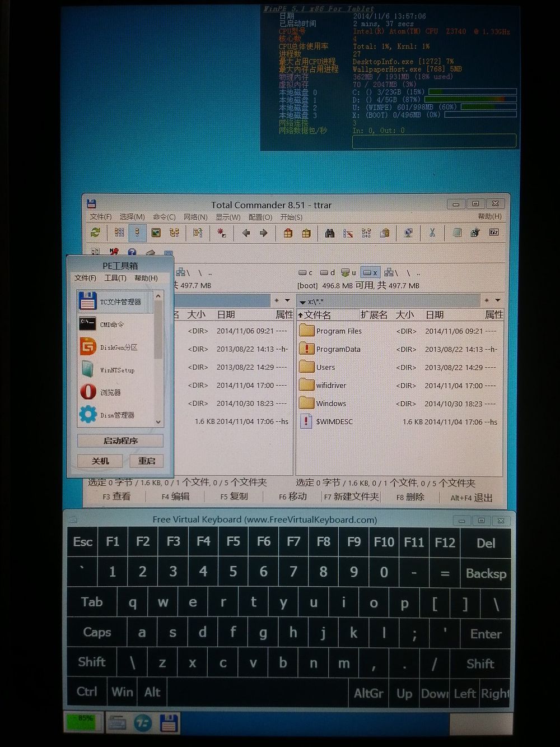The image size is (560, 747).
Task: Select WinNTSetup in PE toolbox list
Action: 115,369
